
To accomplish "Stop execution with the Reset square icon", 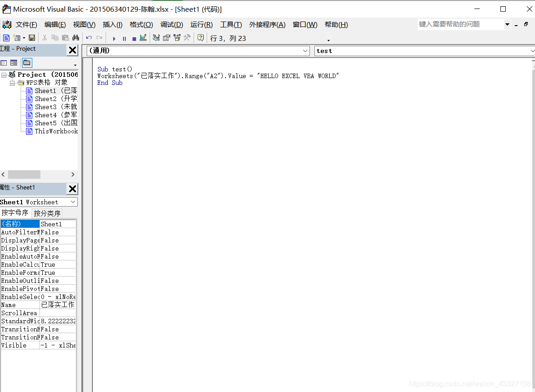I will click(134, 39).
